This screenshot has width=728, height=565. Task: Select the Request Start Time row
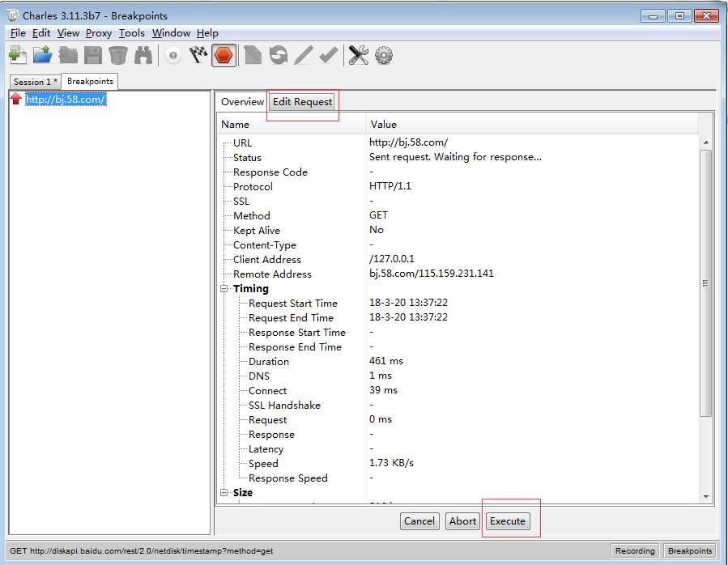click(458, 303)
